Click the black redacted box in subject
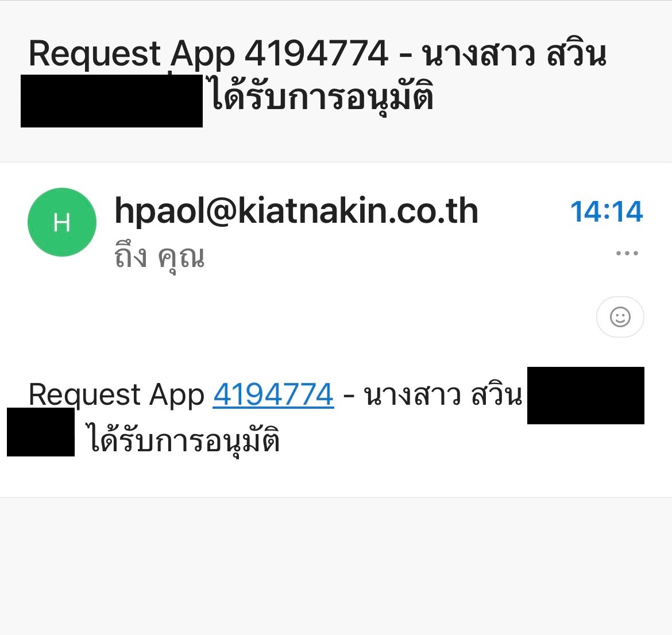 [111, 100]
